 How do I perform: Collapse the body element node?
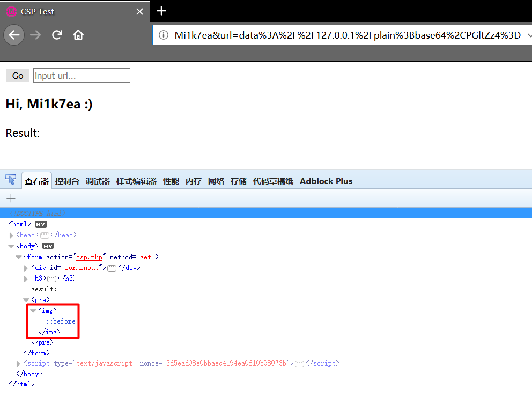click(11, 246)
